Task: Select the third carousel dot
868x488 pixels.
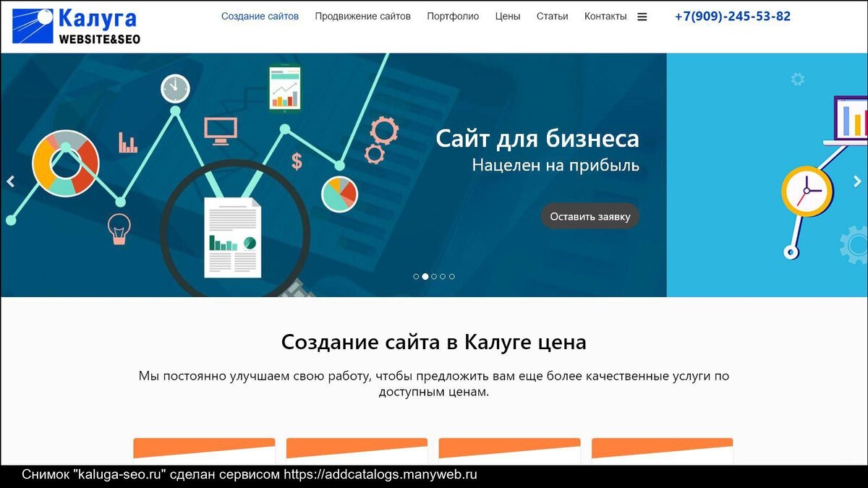Action: 434,275
